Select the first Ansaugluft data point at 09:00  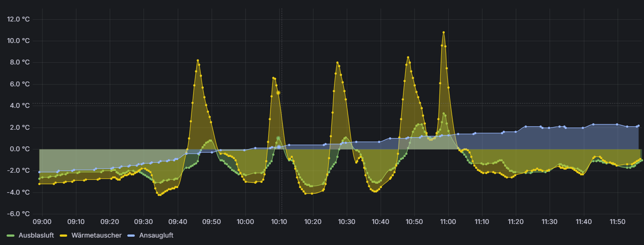(x=40, y=172)
